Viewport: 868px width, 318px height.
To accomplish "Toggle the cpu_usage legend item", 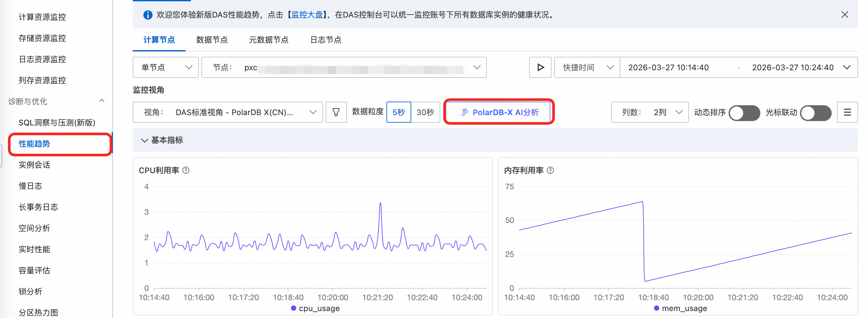I will tap(315, 308).
